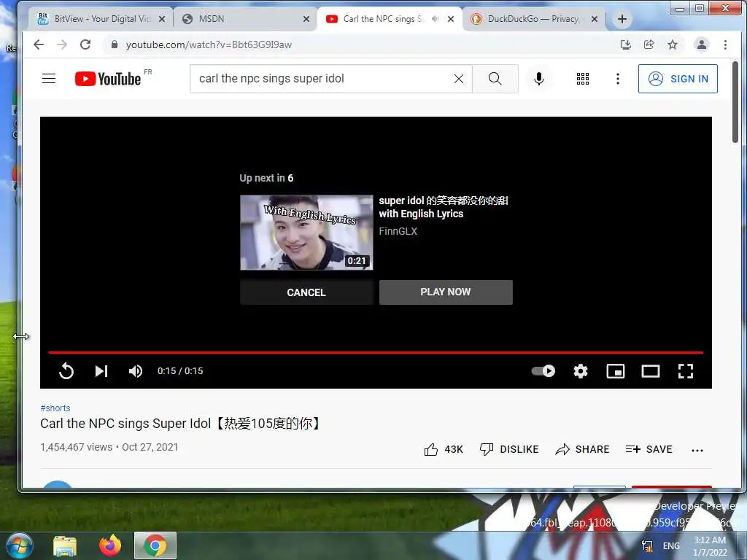Image resolution: width=747 pixels, height=560 pixels.
Task: Toggle the autoplay switch
Action: [x=543, y=371]
